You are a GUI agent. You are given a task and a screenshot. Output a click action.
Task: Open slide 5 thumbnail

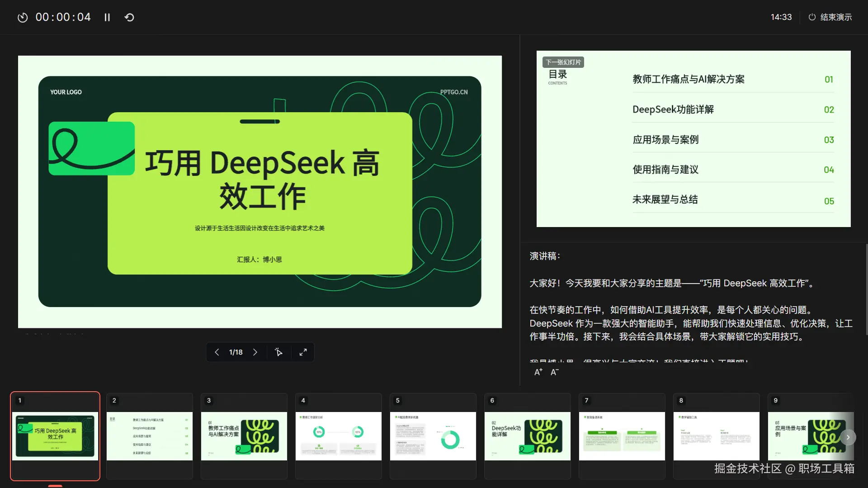(x=433, y=436)
